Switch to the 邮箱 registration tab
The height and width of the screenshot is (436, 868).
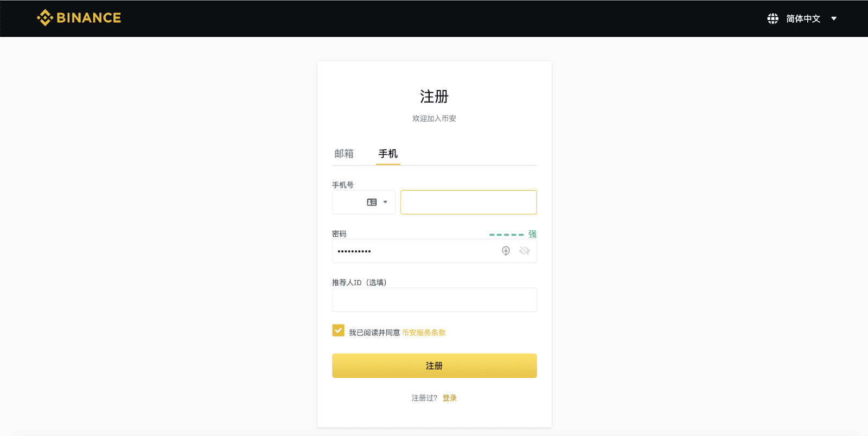[344, 154]
